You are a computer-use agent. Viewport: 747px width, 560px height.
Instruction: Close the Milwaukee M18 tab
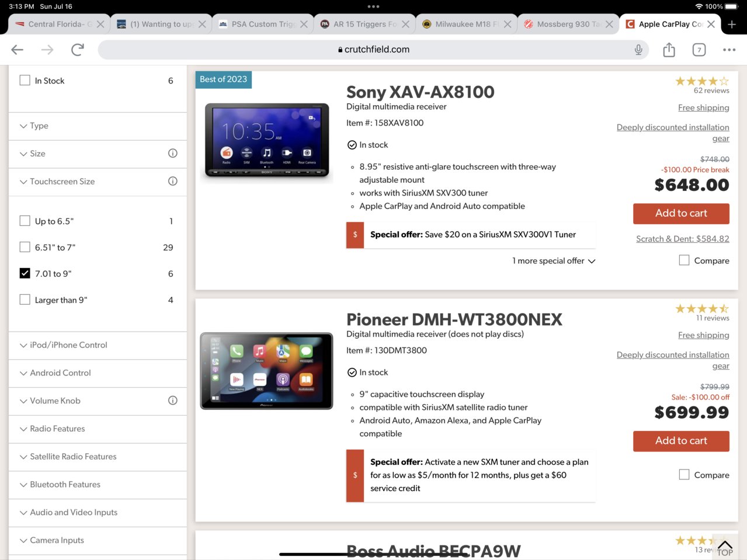pyautogui.click(x=508, y=24)
